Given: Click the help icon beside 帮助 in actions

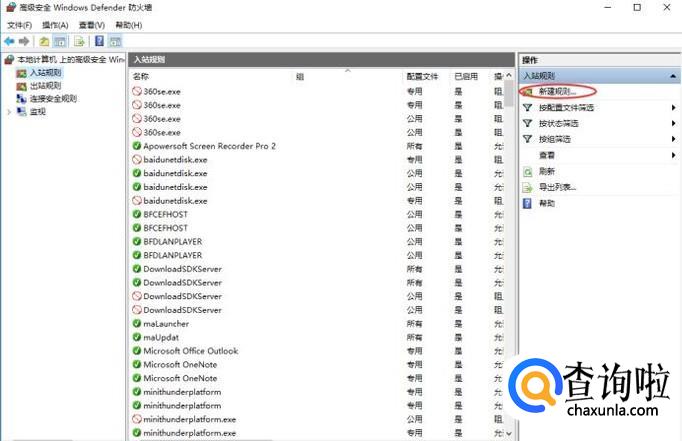Looking at the screenshot, I should (x=527, y=203).
